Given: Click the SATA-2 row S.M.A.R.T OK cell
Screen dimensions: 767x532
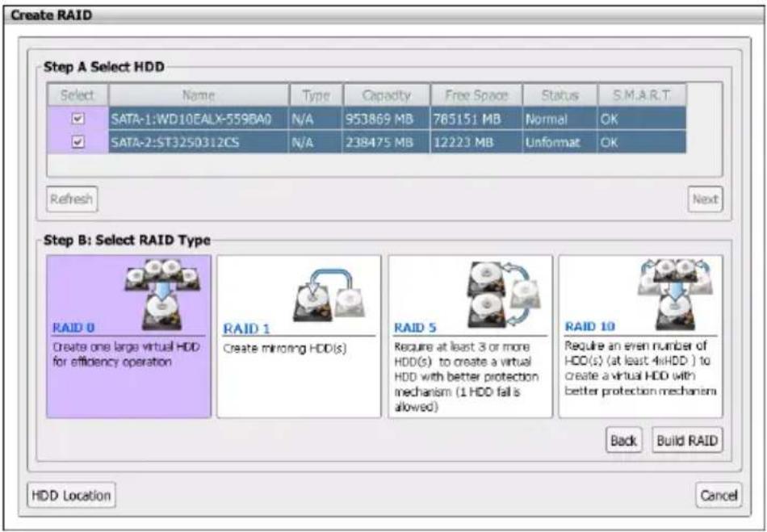Looking at the screenshot, I should point(642,142).
